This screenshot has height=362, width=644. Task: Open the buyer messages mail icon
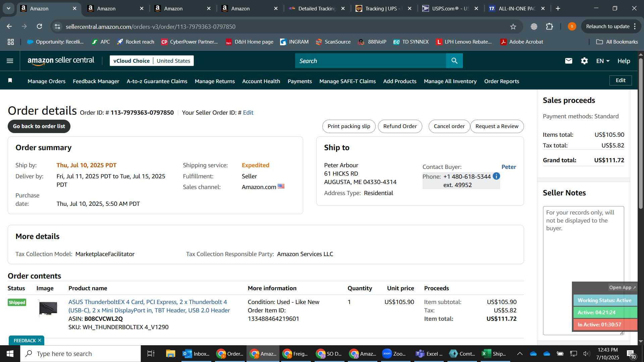click(x=569, y=61)
